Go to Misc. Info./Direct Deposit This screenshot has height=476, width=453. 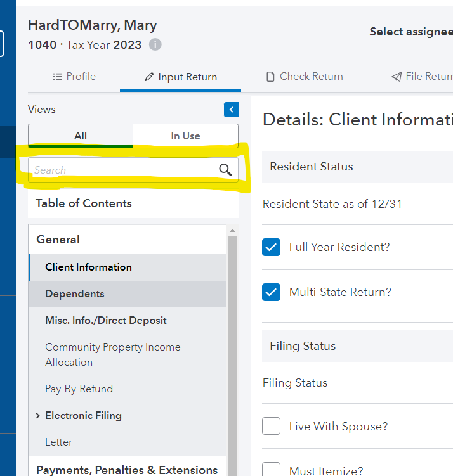(x=106, y=321)
